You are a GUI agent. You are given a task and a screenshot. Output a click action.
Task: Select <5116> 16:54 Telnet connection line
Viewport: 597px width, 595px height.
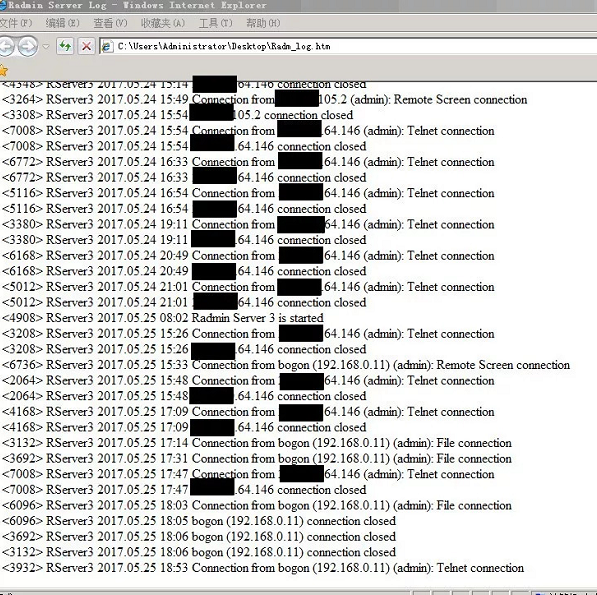click(248, 193)
